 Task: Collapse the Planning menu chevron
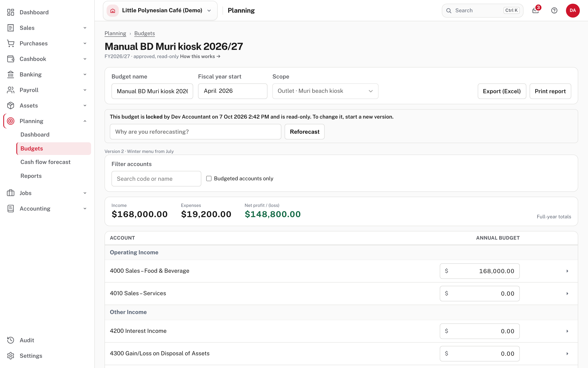85,121
